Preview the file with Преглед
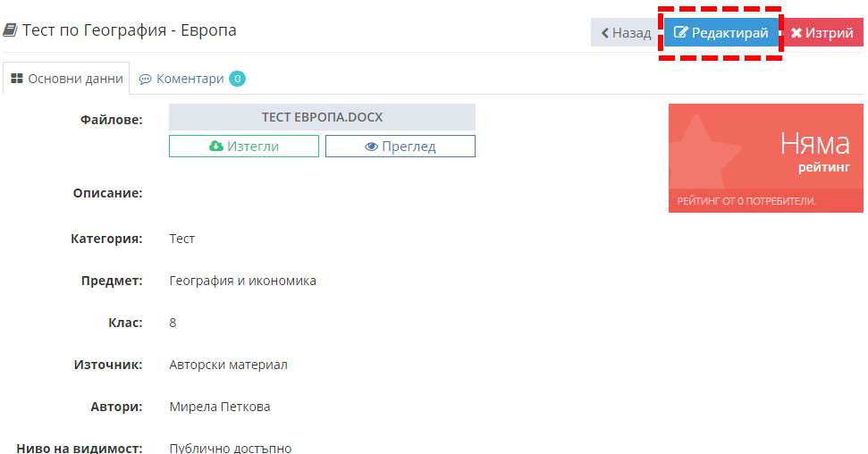Viewport: 868px width, 454px height. click(x=400, y=147)
